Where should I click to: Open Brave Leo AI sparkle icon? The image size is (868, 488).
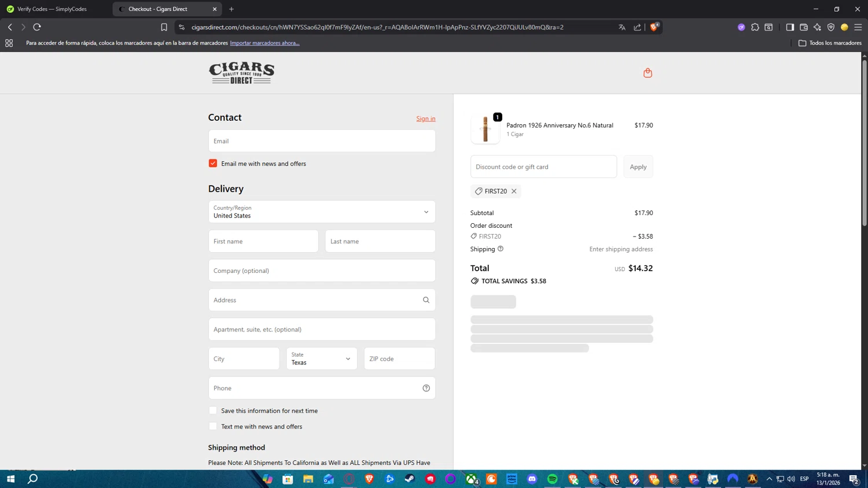pyautogui.click(x=817, y=27)
